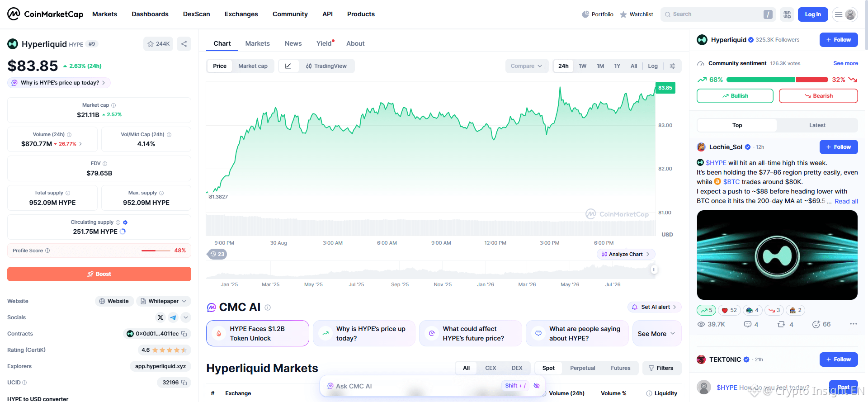The height and width of the screenshot is (402, 868).
Task: Read all of Lochie_Sol's post
Action: [x=846, y=201]
